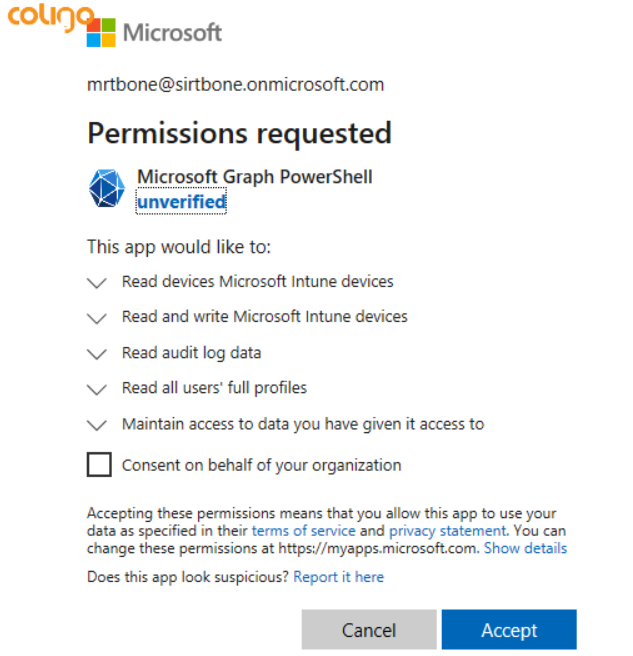Image resolution: width=633 pixels, height=656 pixels.
Task: Expand Read and write Microsoft Intune devices
Action: pos(97,318)
